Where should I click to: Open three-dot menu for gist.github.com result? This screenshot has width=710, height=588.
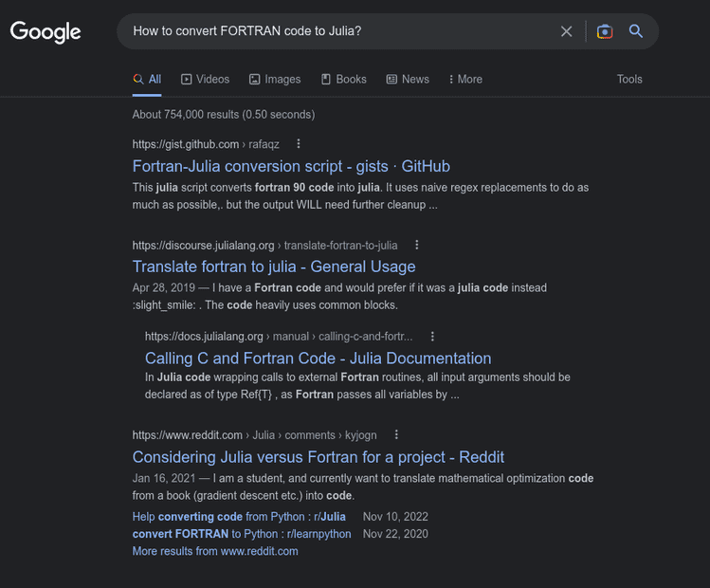click(x=299, y=144)
